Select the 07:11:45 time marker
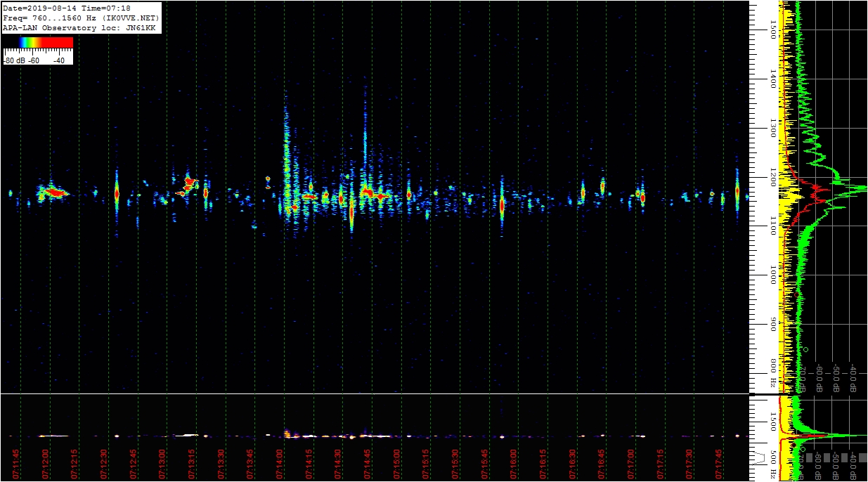Screen dimensions: 868x482 (x=15, y=464)
